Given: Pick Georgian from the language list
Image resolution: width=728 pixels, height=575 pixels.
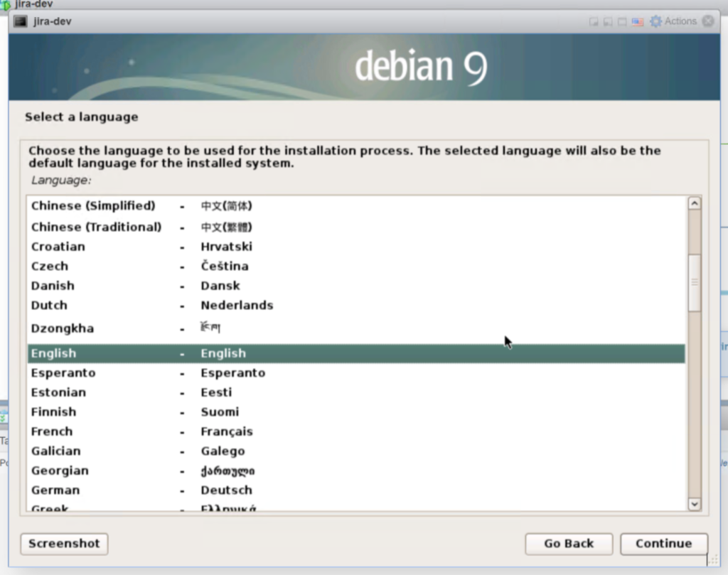Looking at the screenshot, I should coord(356,471).
